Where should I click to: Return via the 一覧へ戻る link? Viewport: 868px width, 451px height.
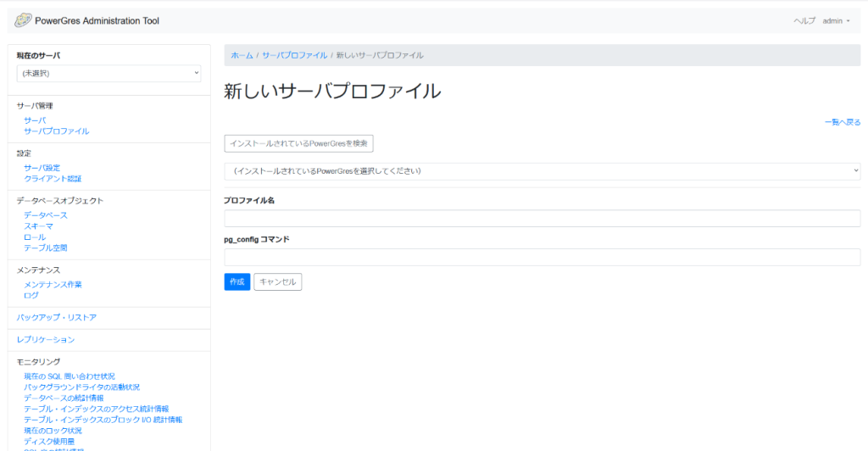pos(843,122)
